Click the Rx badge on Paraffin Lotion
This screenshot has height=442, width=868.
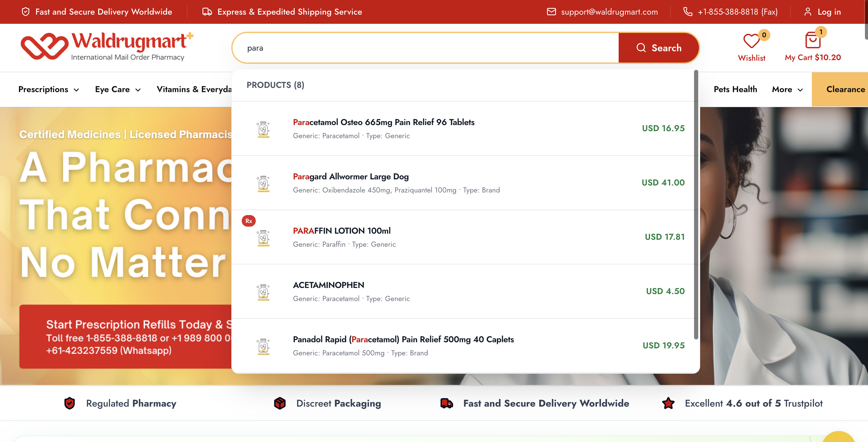click(x=249, y=221)
